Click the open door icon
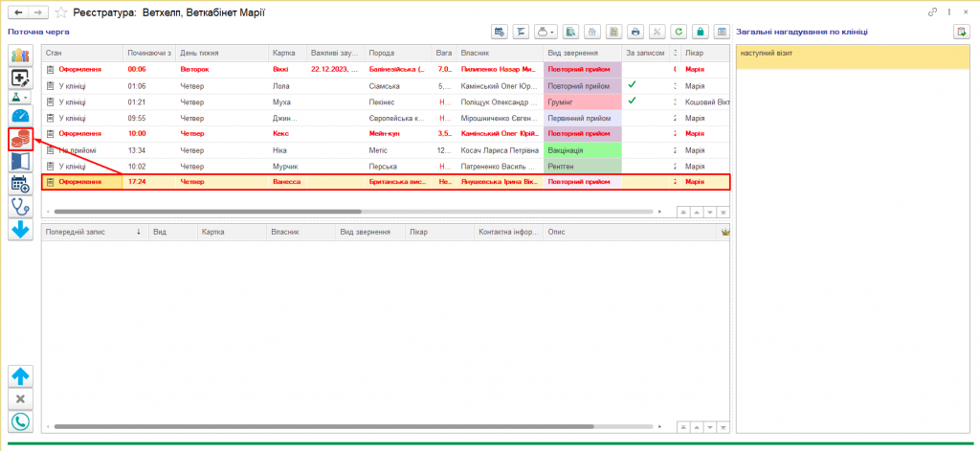 click(x=21, y=162)
